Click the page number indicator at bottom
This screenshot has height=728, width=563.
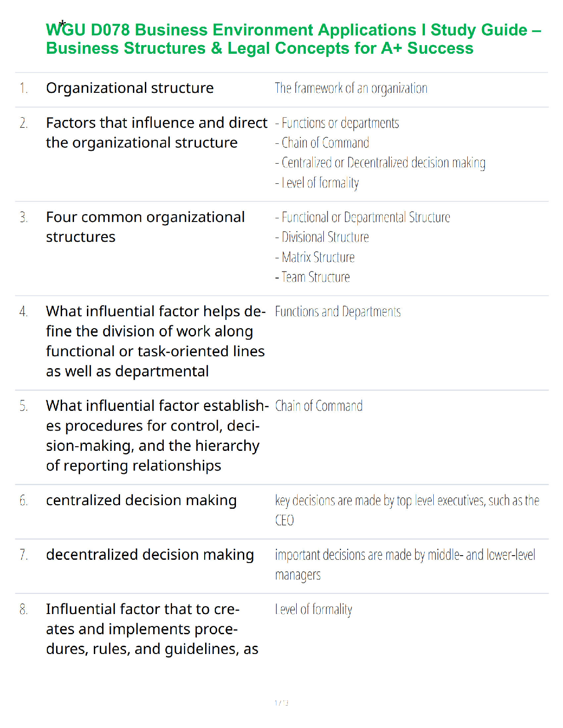coord(281,703)
